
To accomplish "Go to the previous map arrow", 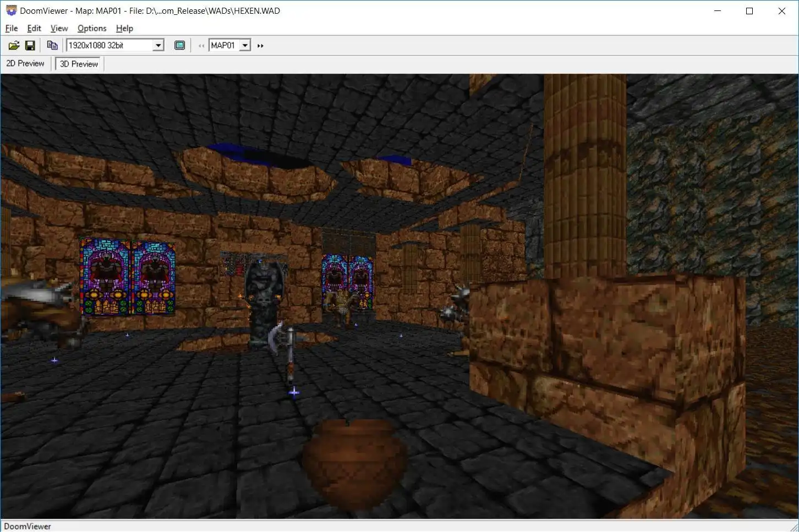I will click(x=201, y=46).
